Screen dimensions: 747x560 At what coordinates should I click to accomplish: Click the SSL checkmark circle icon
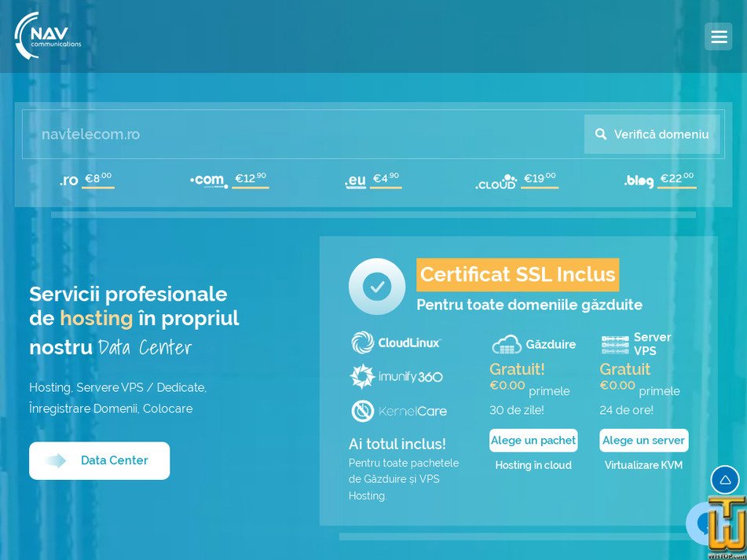pyautogui.click(x=377, y=287)
